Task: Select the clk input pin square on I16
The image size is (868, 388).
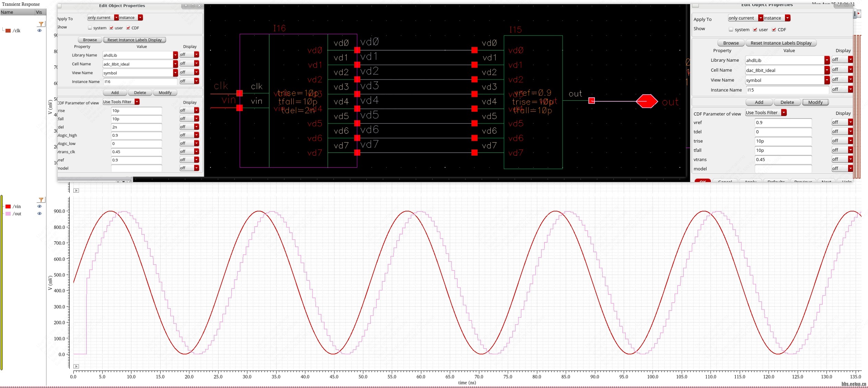Action: pos(239,93)
